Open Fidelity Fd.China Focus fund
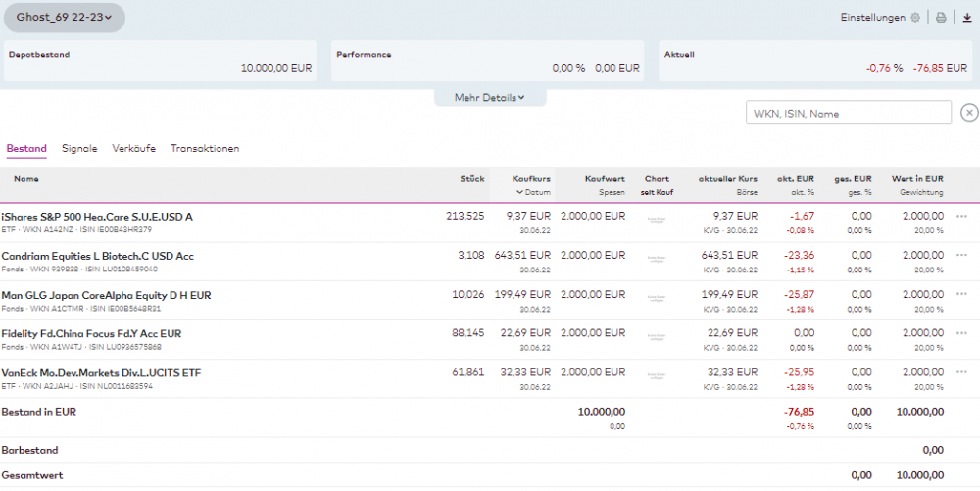 (91, 333)
